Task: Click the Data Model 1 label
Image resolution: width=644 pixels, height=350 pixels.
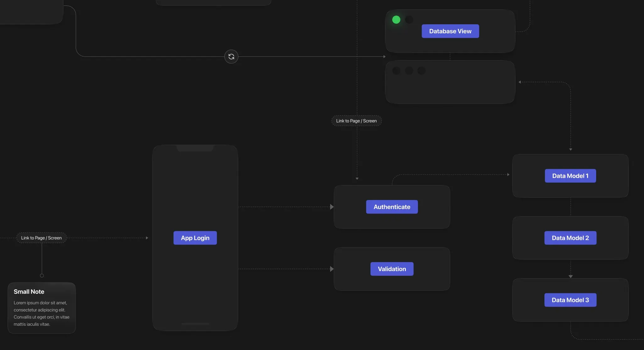Action: 570,176
